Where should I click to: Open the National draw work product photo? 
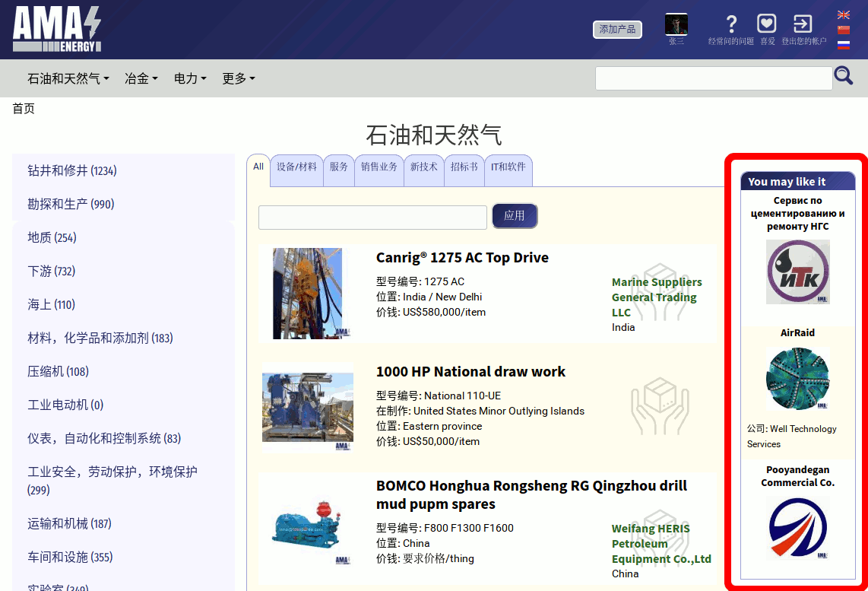(x=308, y=408)
